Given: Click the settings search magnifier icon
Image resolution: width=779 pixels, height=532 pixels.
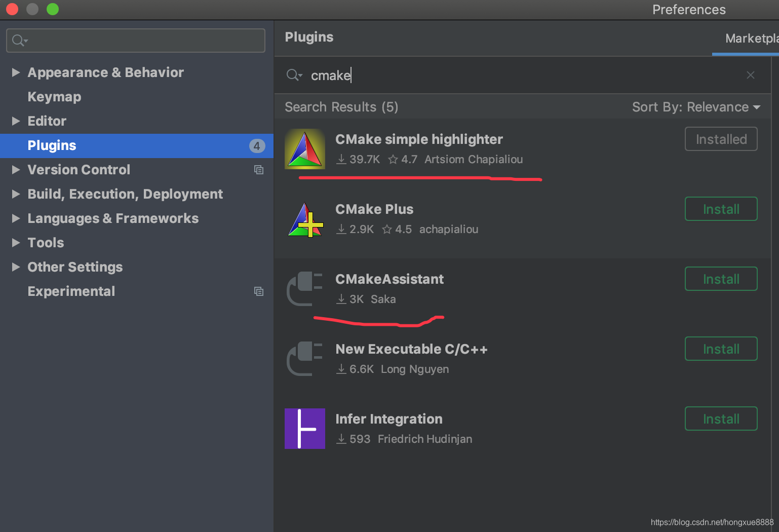Looking at the screenshot, I should [x=20, y=41].
